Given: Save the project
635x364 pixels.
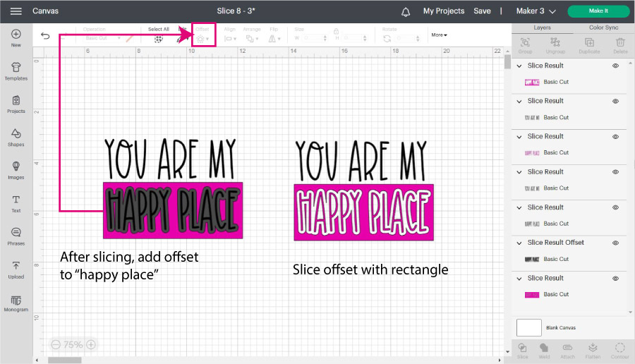Looking at the screenshot, I should (482, 11).
